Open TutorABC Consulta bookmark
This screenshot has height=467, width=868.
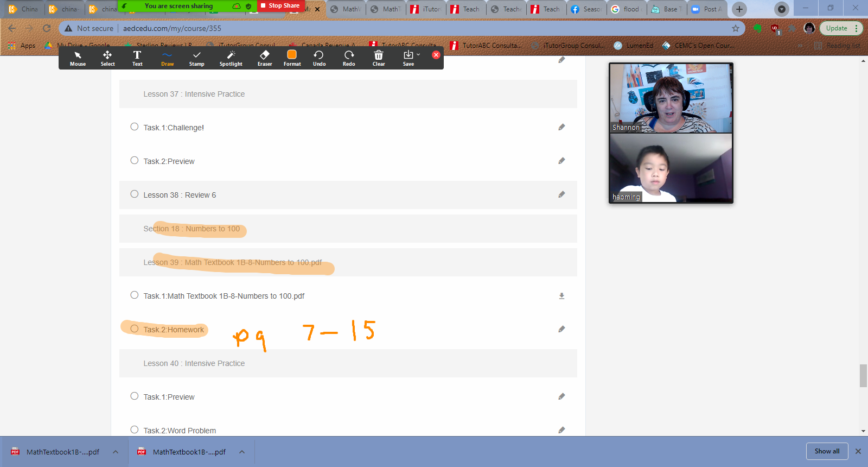coord(486,46)
